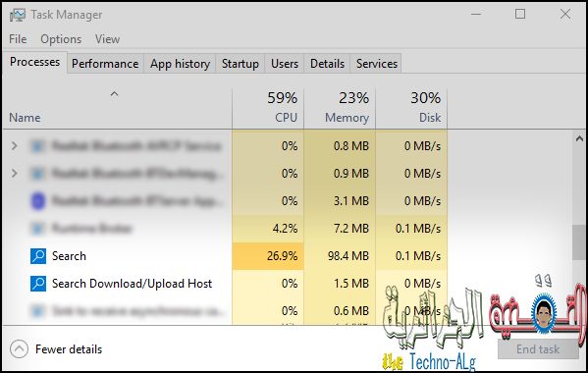Open the File menu

[18, 39]
